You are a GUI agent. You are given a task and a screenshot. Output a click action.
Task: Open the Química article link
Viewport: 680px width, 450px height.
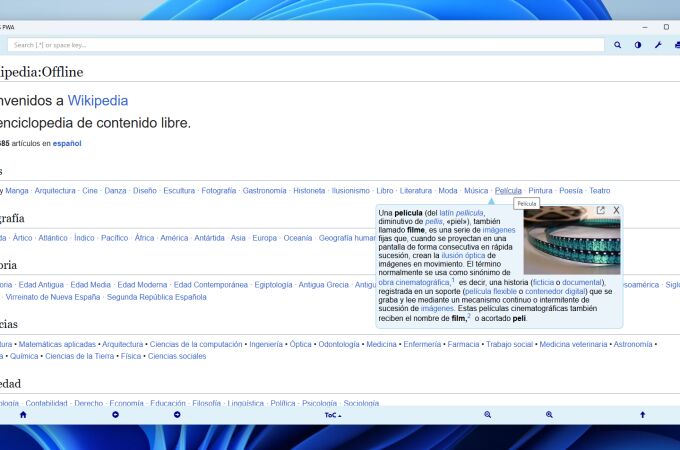pyautogui.click(x=24, y=356)
